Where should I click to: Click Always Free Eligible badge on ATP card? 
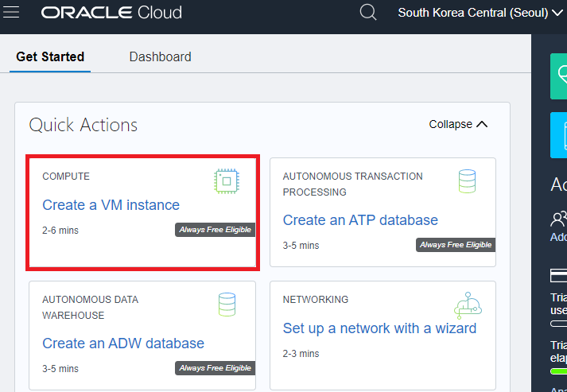tap(456, 245)
